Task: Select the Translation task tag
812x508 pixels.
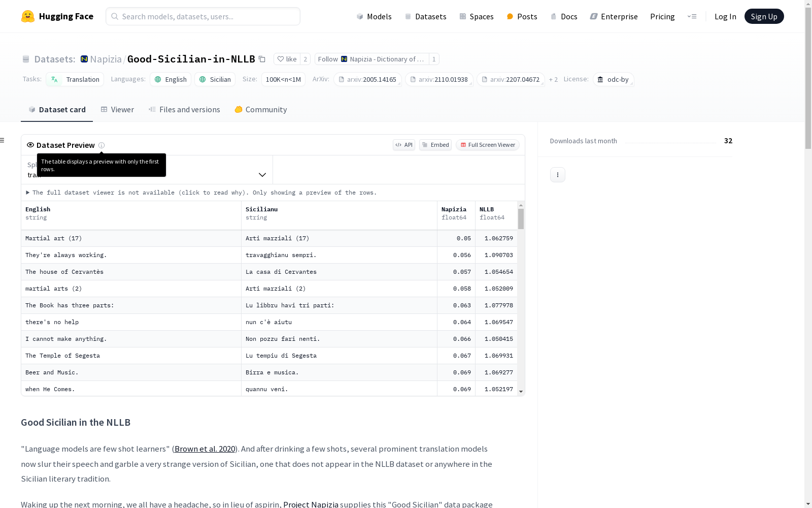Action: 75,79
